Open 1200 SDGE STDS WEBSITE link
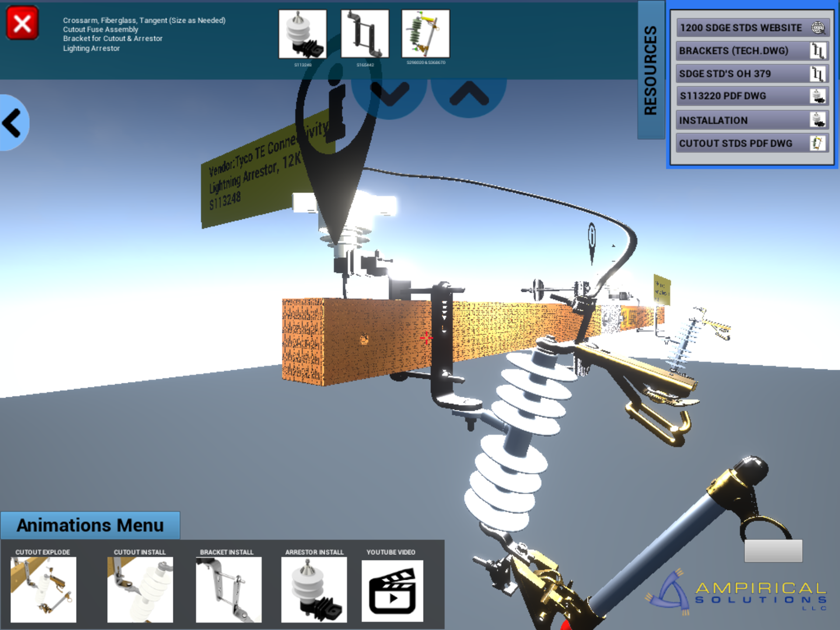Image resolution: width=840 pixels, height=630 pixels. click(x=752, y=28)
